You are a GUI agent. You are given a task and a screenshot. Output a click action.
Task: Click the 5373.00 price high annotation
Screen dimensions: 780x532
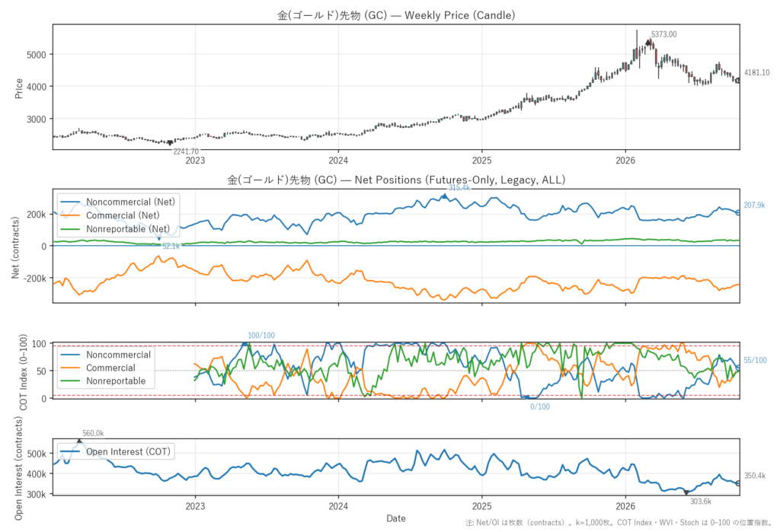(x=663, y=34)
